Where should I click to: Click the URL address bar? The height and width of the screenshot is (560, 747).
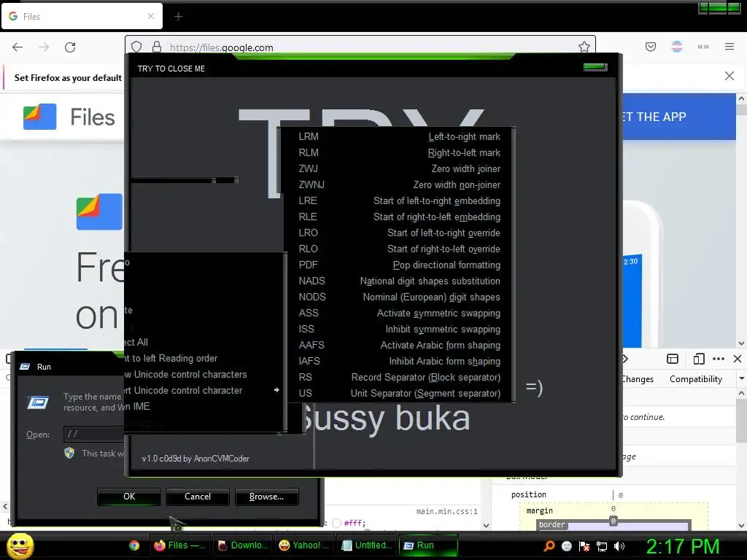click(360, 47)
